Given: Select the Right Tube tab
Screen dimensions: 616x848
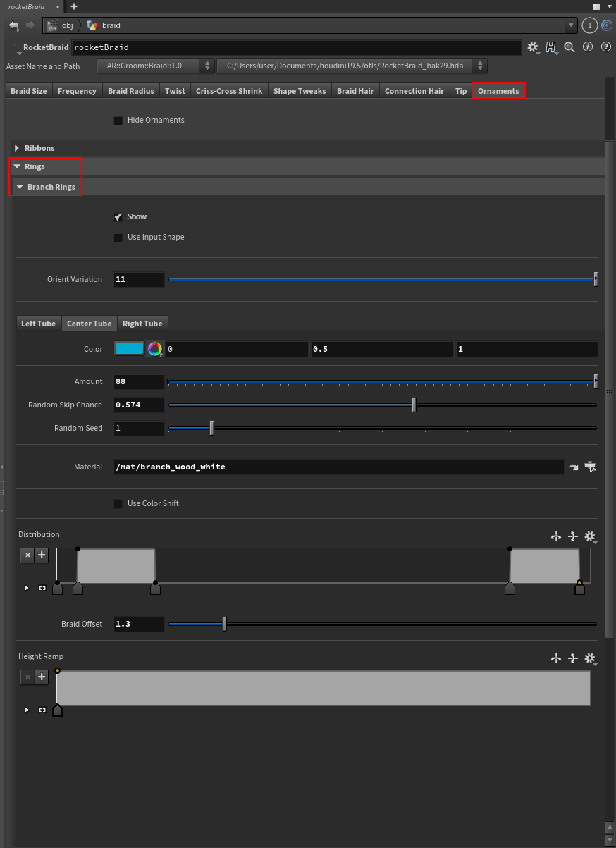Looking at the screenshot, I should (x=142, y=324).
